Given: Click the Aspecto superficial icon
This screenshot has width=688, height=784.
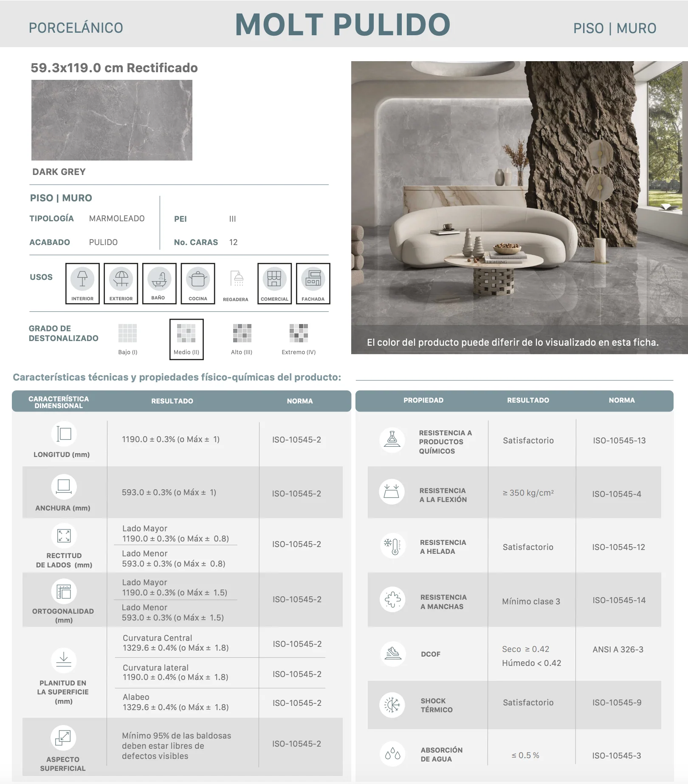Looking at the screenshot, I should [x=63, y=738].
